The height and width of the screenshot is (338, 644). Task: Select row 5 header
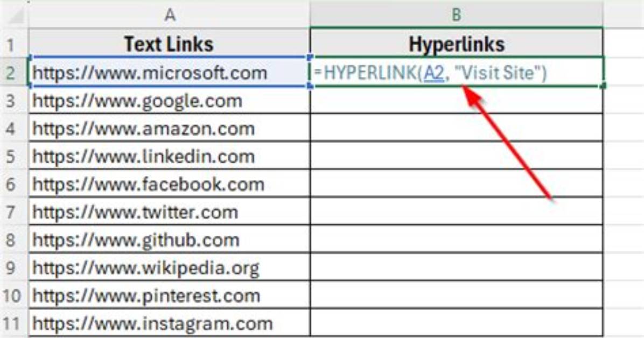(14, 157)
